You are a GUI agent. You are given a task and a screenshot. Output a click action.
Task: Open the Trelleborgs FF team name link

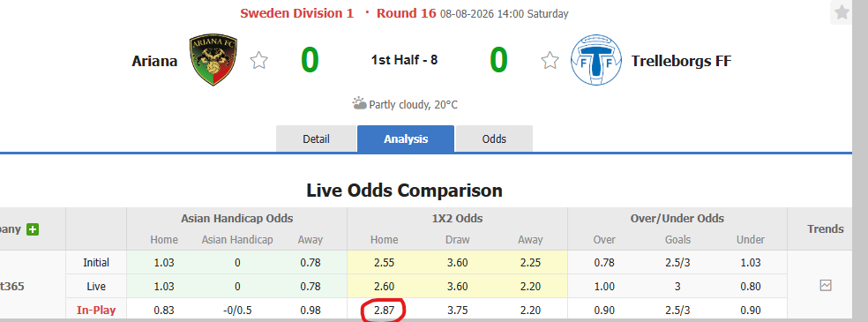(681, 61)
